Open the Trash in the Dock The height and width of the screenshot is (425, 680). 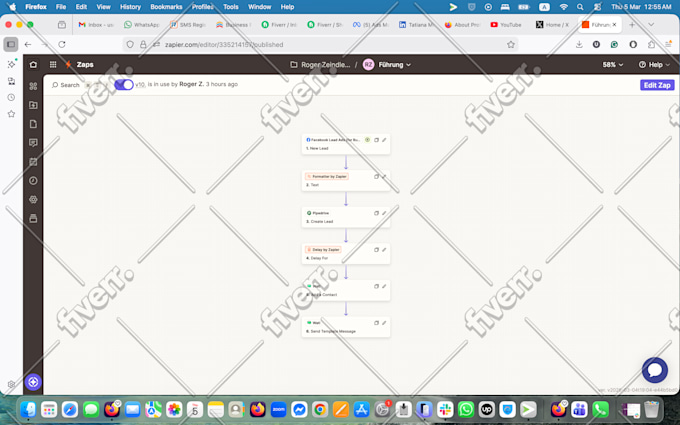(x=651, y=409)
